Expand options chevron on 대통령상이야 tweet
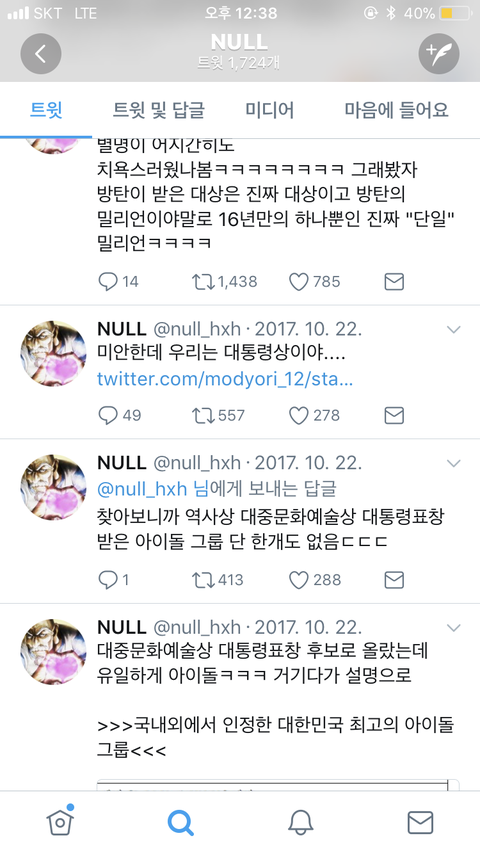This screenshot has width=480, height=854. [x=453, y=329]
